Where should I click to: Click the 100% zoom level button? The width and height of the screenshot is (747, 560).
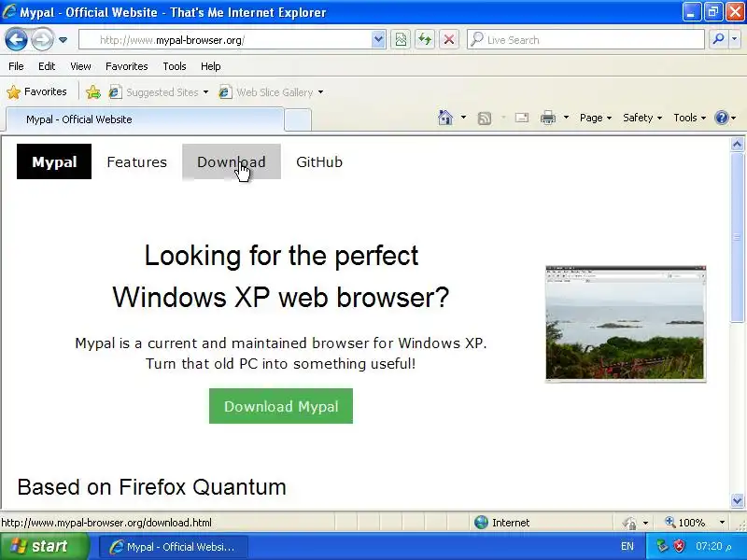[685, 523]
